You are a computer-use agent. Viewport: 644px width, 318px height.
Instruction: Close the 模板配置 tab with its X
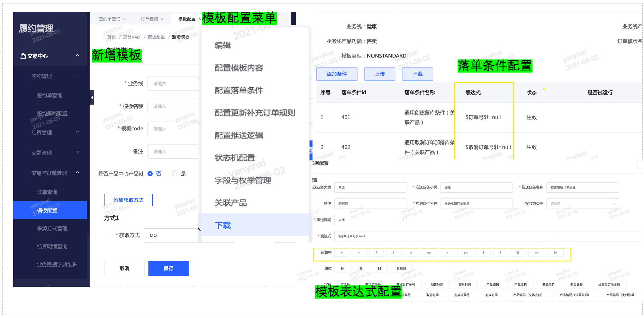point(199,19)
